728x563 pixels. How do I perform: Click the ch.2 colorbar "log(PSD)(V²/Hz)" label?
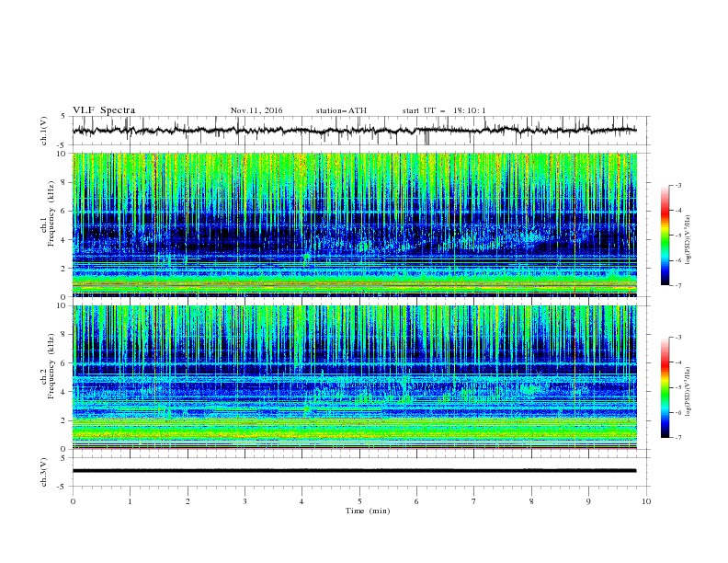coord(688,390)
